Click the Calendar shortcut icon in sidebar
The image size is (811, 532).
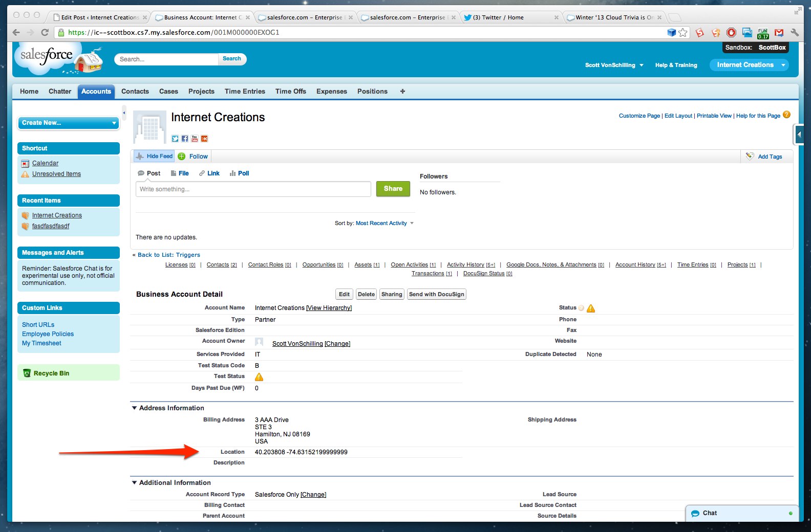pos(25,164)
